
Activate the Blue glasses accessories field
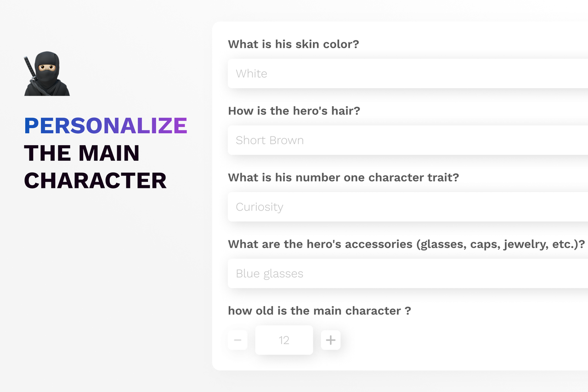[x=408, y=273]
